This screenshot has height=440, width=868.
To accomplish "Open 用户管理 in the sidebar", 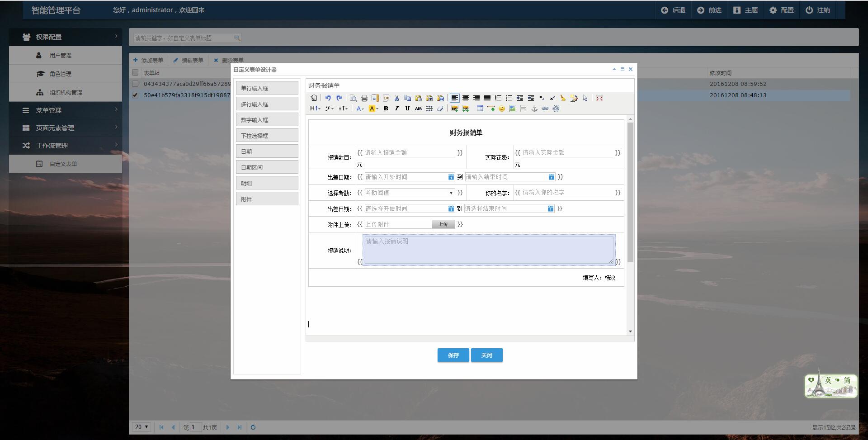I will tap(66, 55).
